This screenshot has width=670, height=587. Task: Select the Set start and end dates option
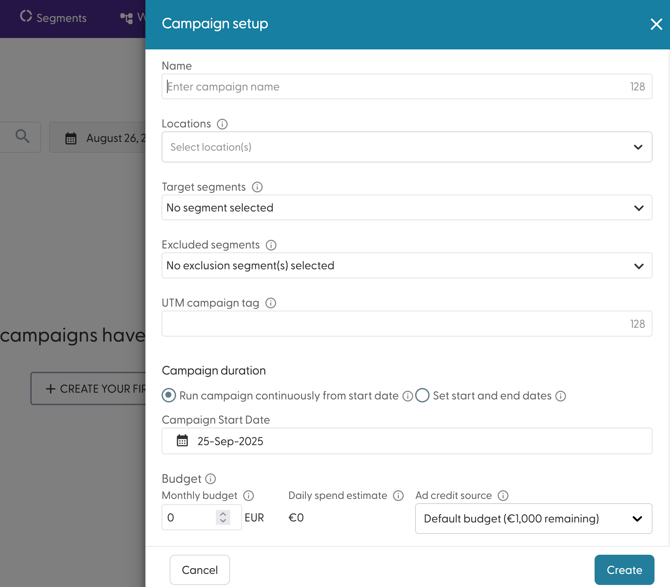(x=423, y=396)
